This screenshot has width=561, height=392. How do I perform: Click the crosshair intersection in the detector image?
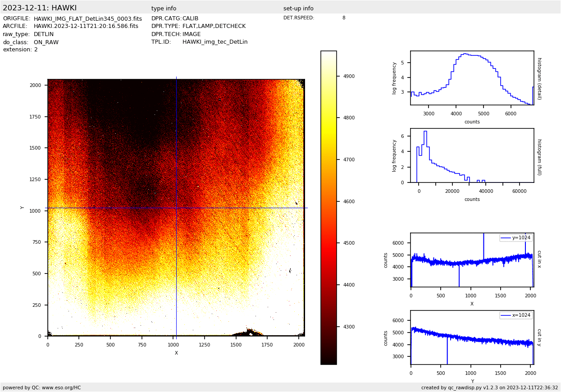[176, 208]
